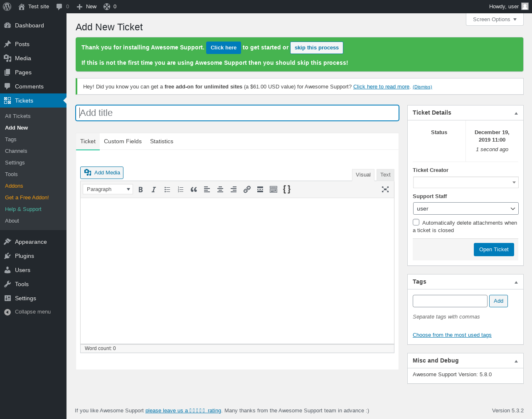532x419 pixels.
Task: Insert a numbered list
Action: [x=180, y=189]
